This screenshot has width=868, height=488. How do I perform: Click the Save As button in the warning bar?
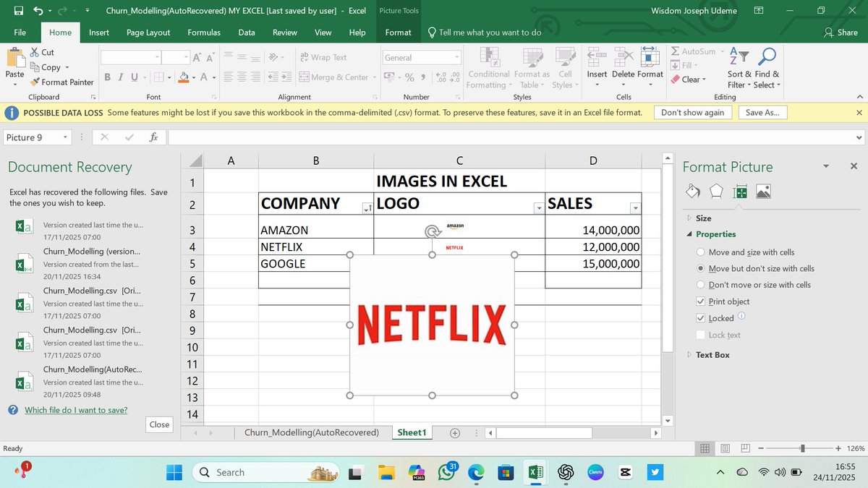(x=762, y=112)
